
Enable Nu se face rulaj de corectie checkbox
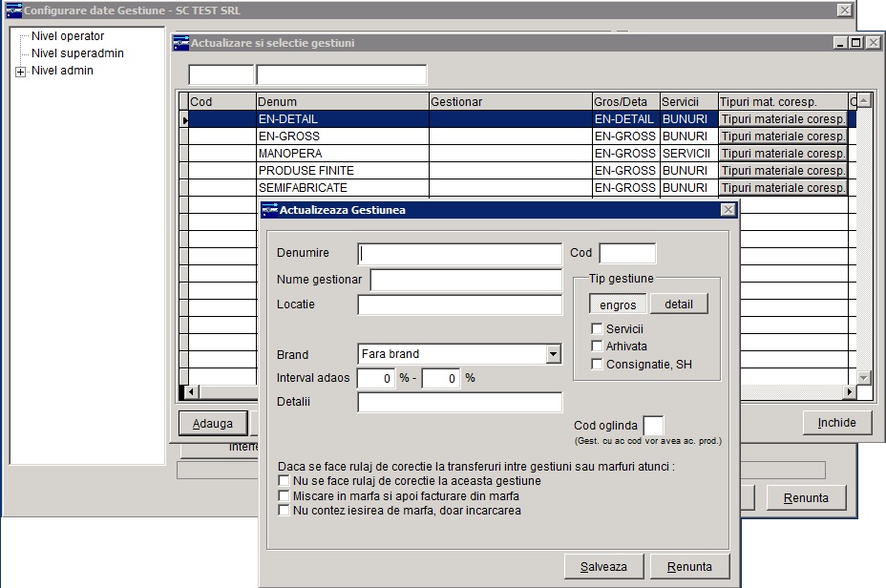pos(284,481)
